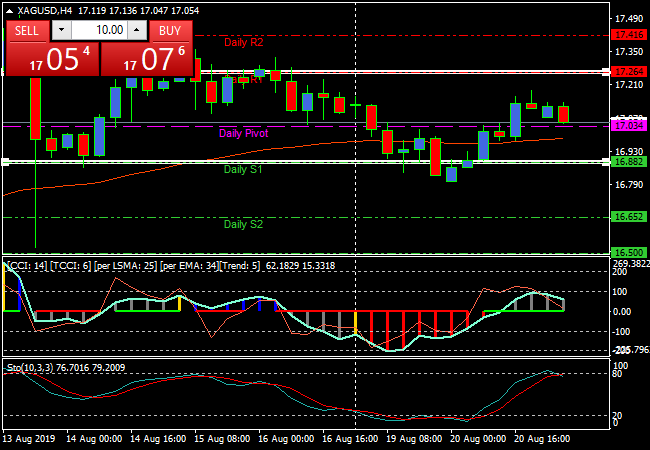Click the green 16.500 price tag

pyautogui.click(x=628, y=253)
